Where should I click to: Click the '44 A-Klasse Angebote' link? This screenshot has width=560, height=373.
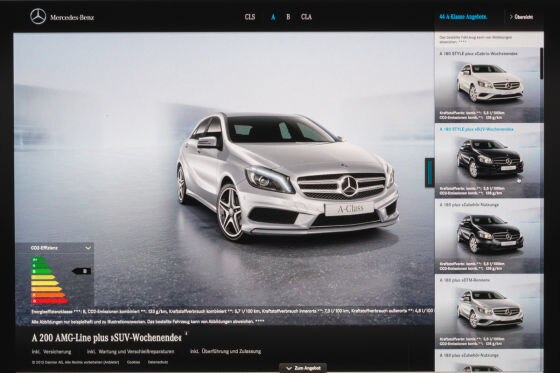coord(463,17)
